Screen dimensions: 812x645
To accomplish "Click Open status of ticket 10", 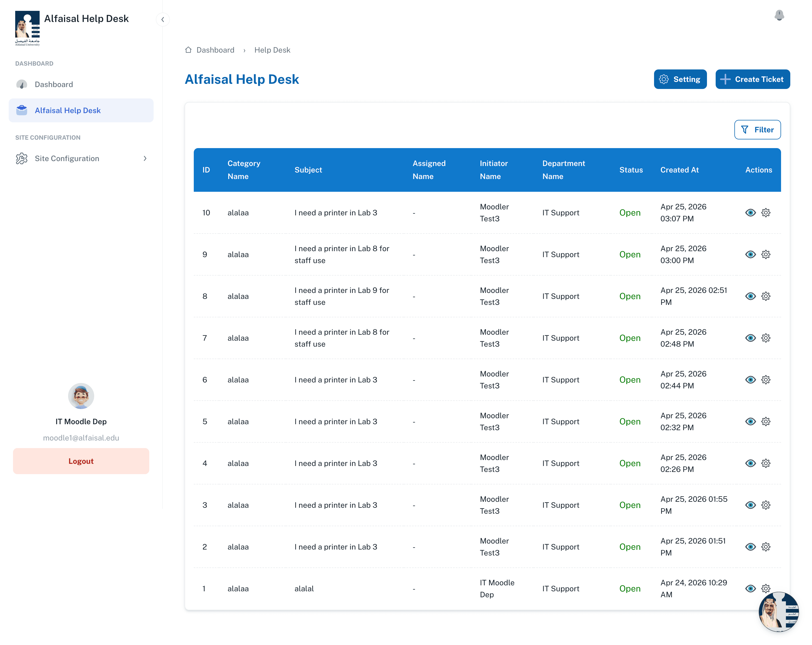I will 630,213.
